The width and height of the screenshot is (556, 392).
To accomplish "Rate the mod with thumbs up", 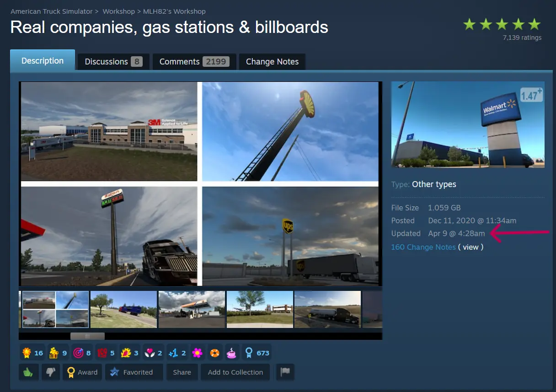I will pyautogui.click(x=29, y=372).
